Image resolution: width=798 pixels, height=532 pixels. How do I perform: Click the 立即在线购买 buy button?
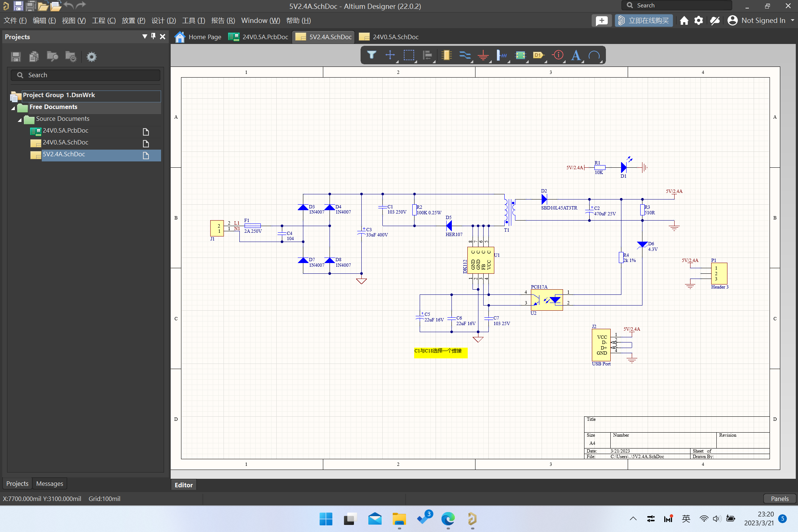(x=644, y=21)
